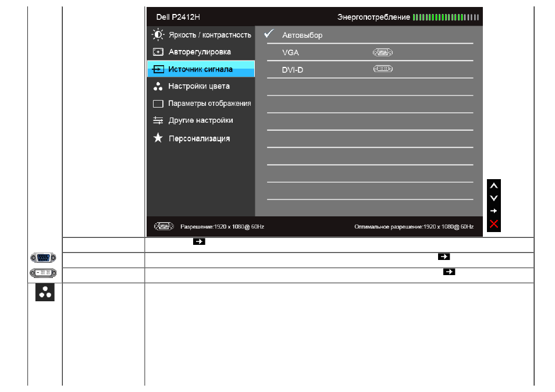The width and height of the screenshot is (555, 392).
Task: Click the right arrow confirm button
Action: tap(494, 211)
